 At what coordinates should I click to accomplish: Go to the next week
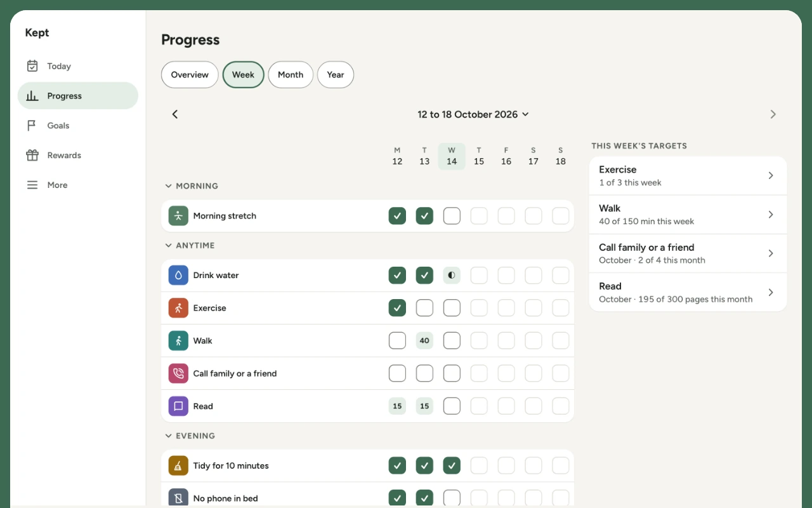773,114
